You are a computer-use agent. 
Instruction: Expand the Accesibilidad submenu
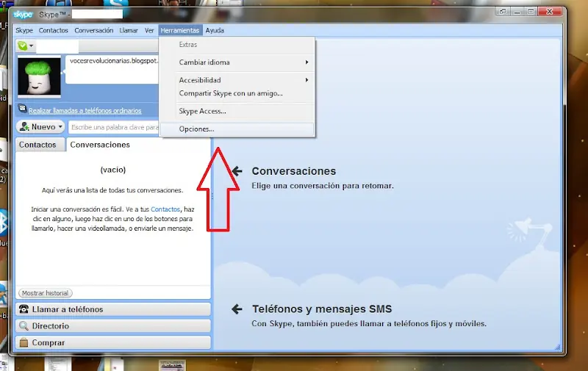coord(237,80)
